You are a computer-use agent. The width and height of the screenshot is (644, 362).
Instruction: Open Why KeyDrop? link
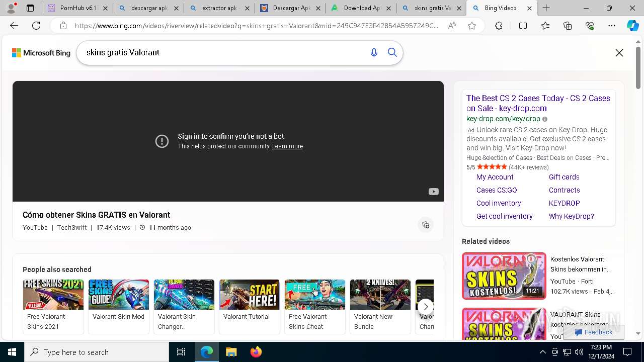pyautogui.click(x=571, y=216)
